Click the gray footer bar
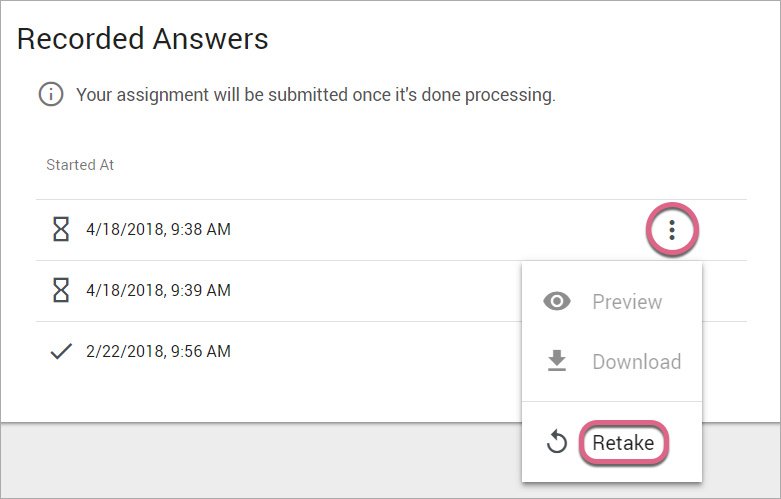The height and width of the screenshot is (499, 781). (260, 460)
